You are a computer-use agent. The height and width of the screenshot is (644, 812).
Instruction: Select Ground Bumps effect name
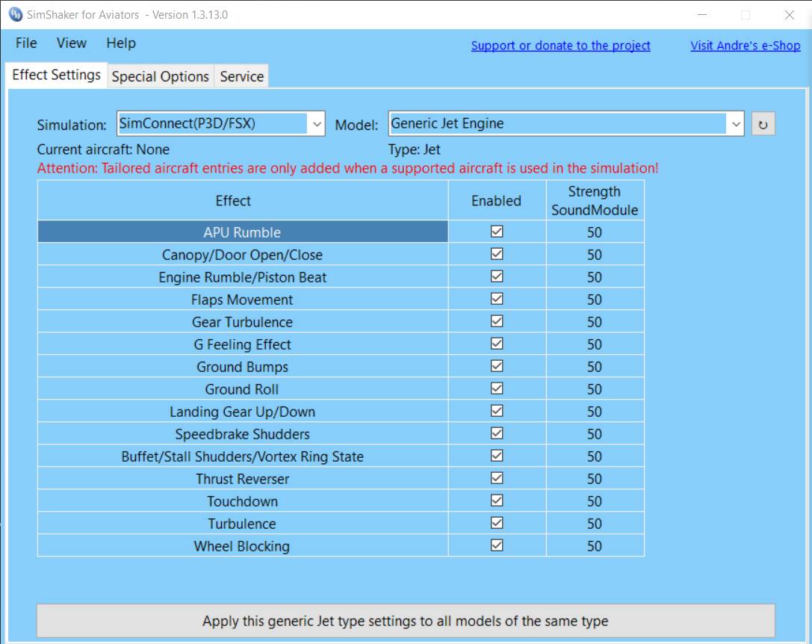[242, 367]
